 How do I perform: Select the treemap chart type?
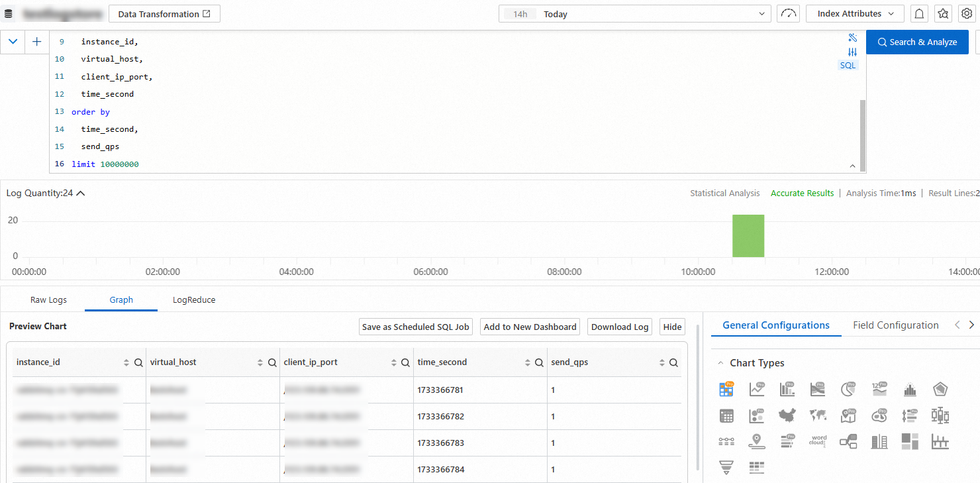910,441
